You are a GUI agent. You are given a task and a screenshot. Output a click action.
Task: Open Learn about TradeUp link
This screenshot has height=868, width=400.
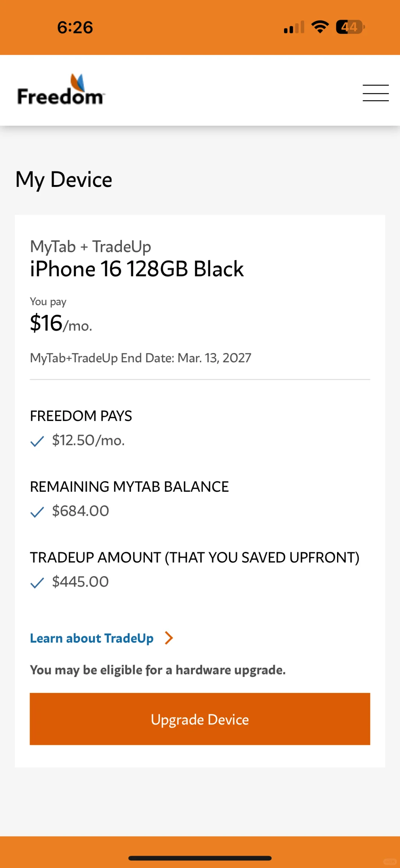click(91, 638)
